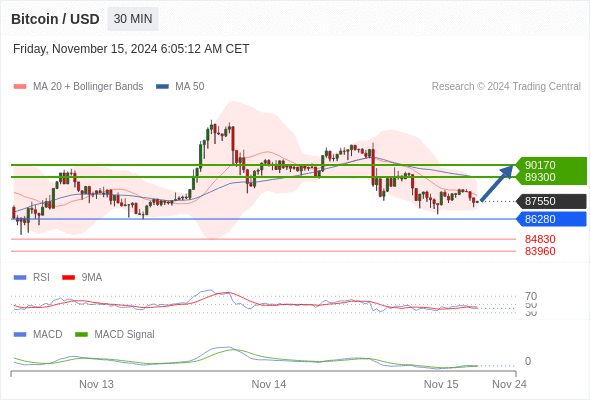590x400 pixels.
Task: Select the Nov 15 time axis label
Action: [x=441, y=384]
